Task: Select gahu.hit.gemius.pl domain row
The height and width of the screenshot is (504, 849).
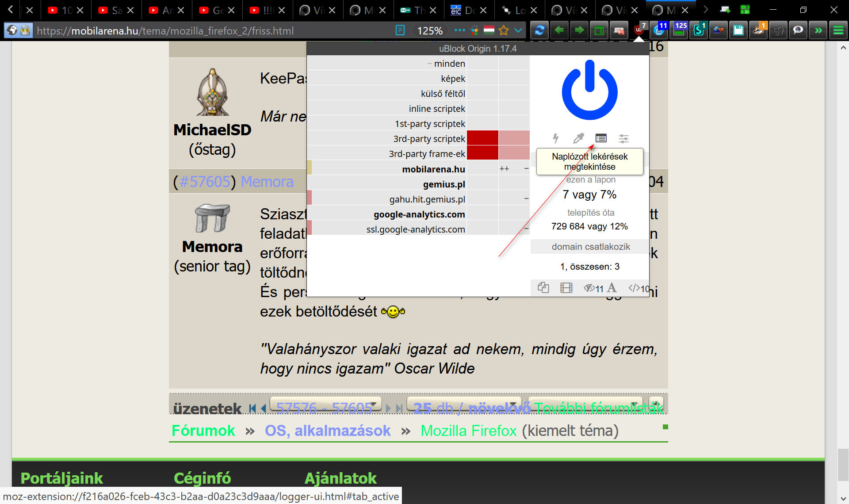Action: [x=427, y=199]
